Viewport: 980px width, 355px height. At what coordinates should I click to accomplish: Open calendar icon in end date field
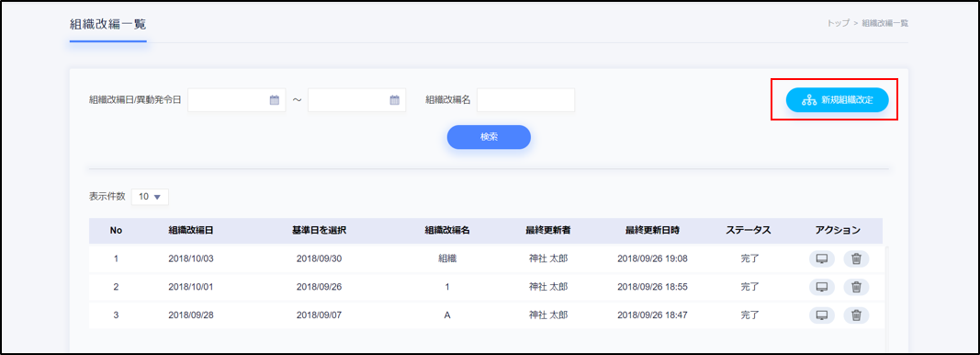click(x=394, y=100)
